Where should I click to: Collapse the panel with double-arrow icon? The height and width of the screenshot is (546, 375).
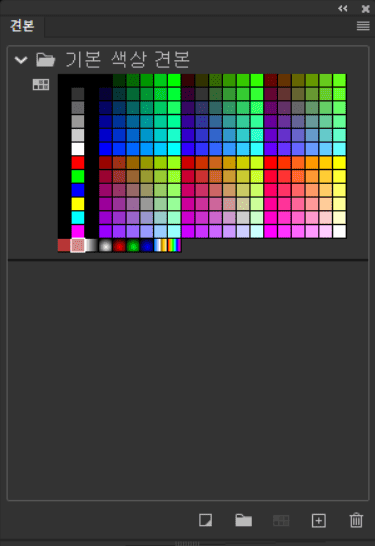[x=343, y=8]
